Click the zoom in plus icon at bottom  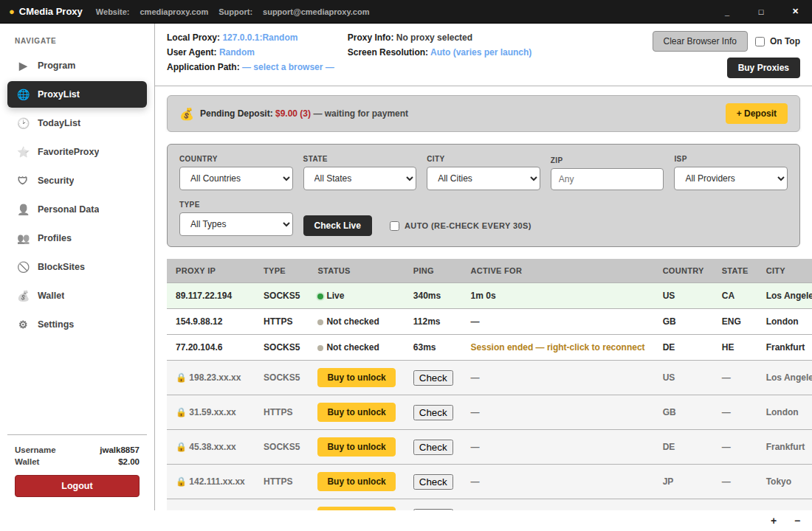(774, 521)
